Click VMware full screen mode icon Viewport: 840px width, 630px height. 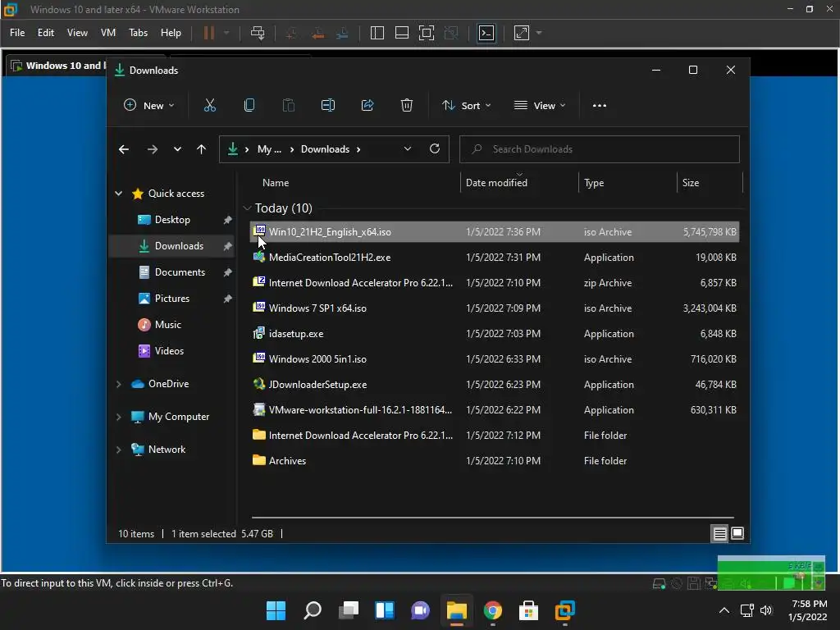[427, 33]
